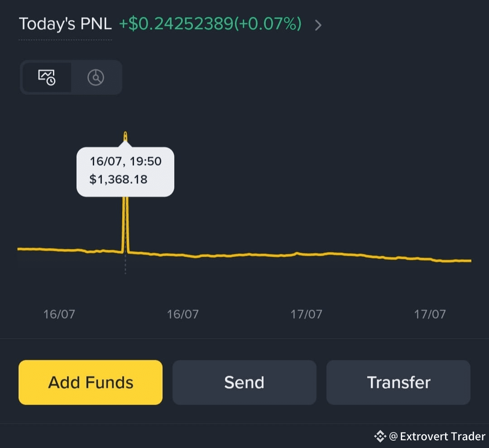Screen dimensions: 489x448
Task: Tap the Add Funds button
Action: [91, 382]
